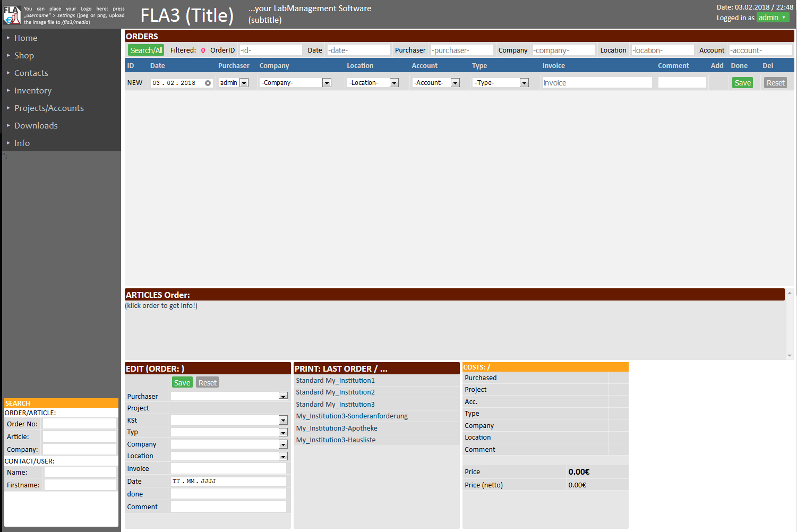Save the new order row
Screen dimensions: 797x532
(742, 82)
